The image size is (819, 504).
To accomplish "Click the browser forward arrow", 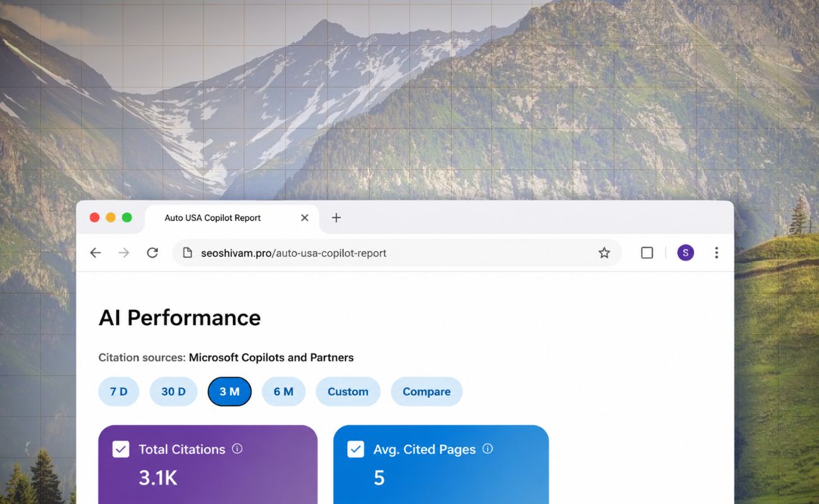I will 124,253.
